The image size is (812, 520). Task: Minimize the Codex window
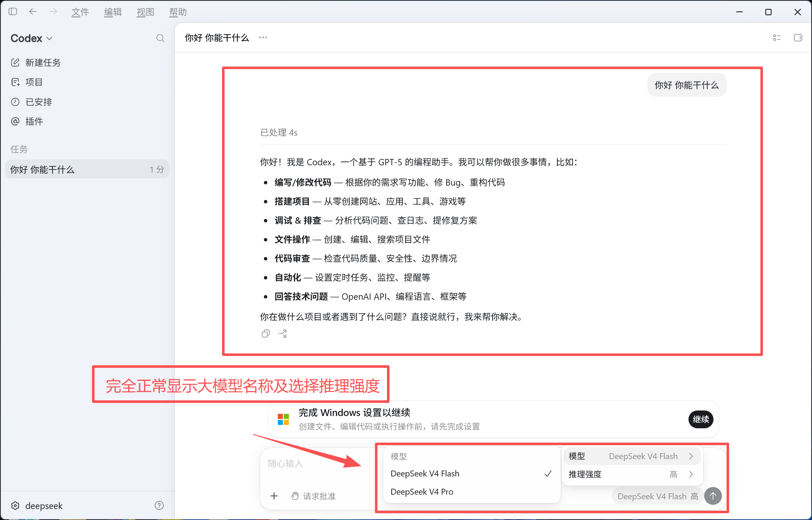point(740,12)
